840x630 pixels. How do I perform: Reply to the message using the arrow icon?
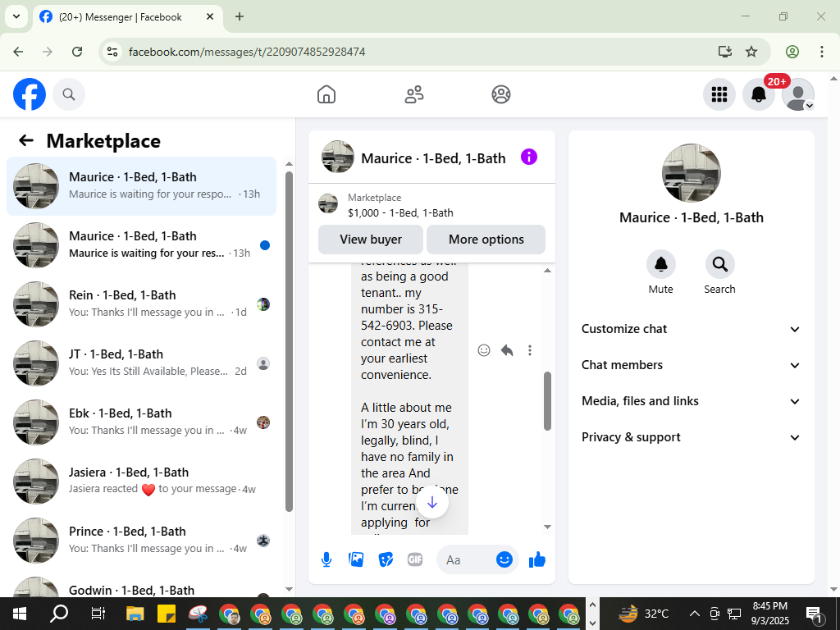point(507,350)
